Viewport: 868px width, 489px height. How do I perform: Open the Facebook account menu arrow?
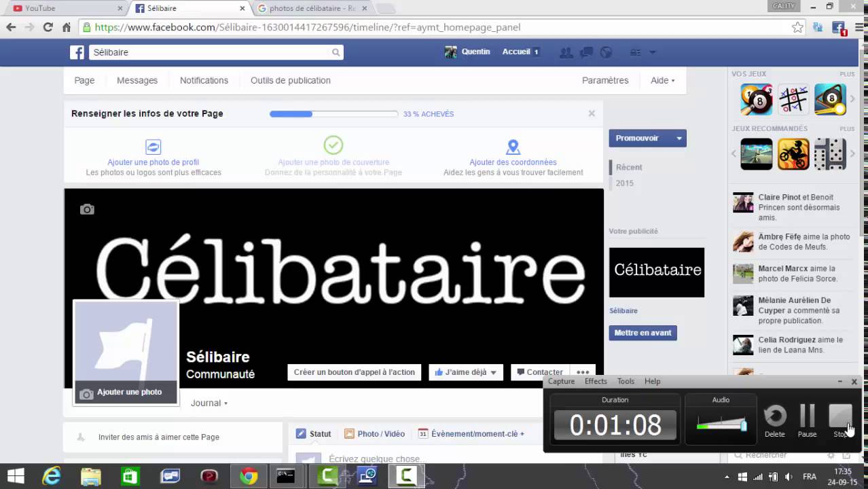[x=653, y=52]
